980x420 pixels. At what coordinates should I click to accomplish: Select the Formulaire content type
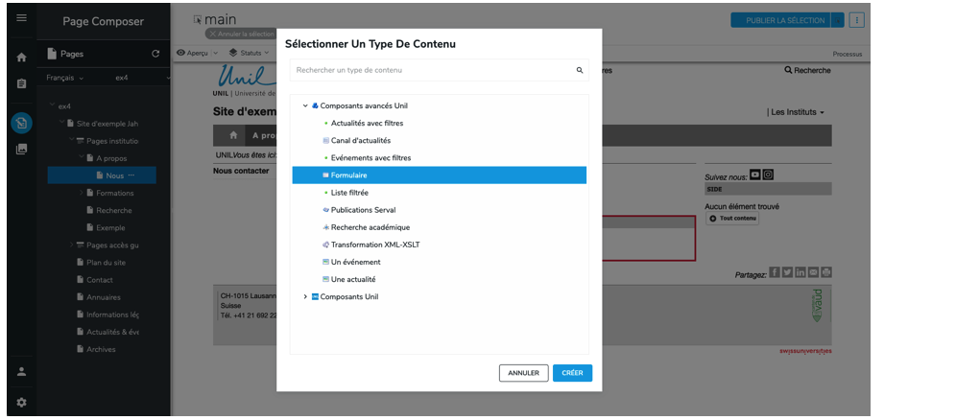(348, 175)
